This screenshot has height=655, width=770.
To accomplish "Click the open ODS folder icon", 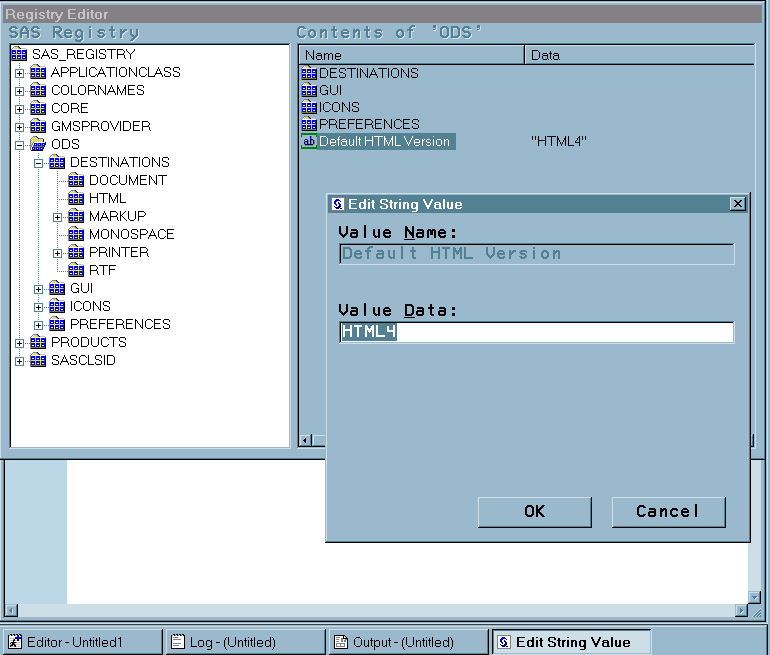I will click(38, 145).
